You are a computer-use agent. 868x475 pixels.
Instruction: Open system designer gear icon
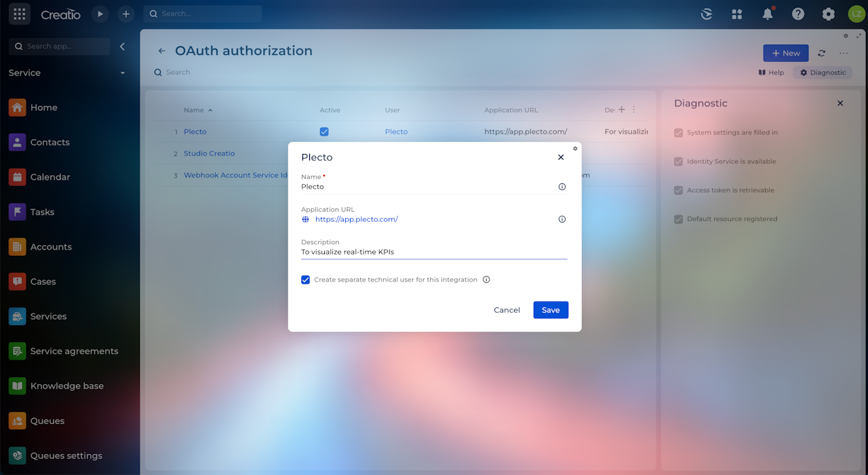tap(828, 14)
